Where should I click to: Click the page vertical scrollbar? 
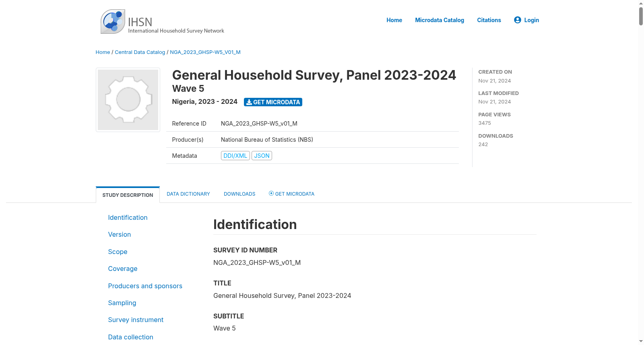[x=641, y=172]
